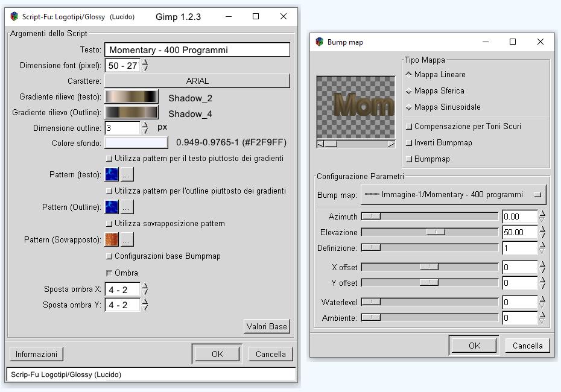Click the Bump map window title icon

click(320, 42)
